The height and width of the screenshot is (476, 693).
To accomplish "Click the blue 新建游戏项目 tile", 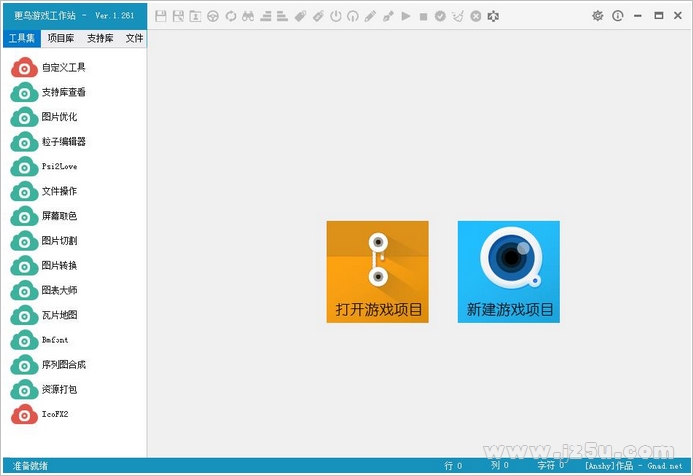I will [509, 272].
